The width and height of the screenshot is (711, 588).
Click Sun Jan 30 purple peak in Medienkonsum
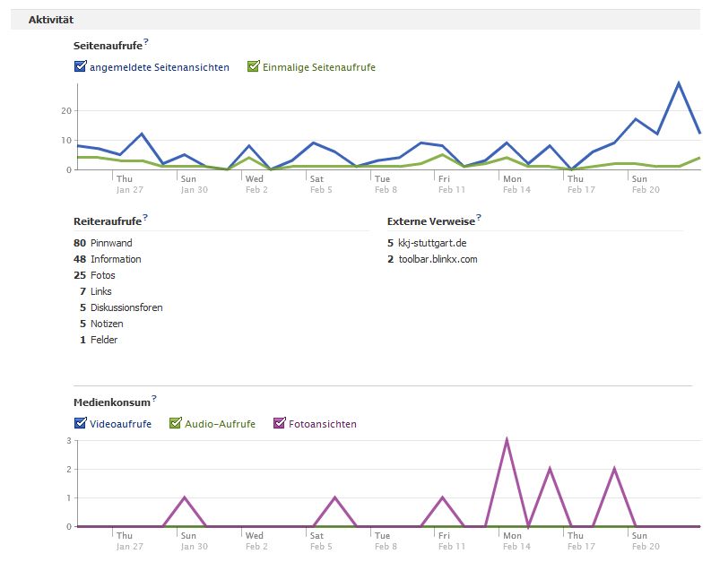(x=184, y=497)
